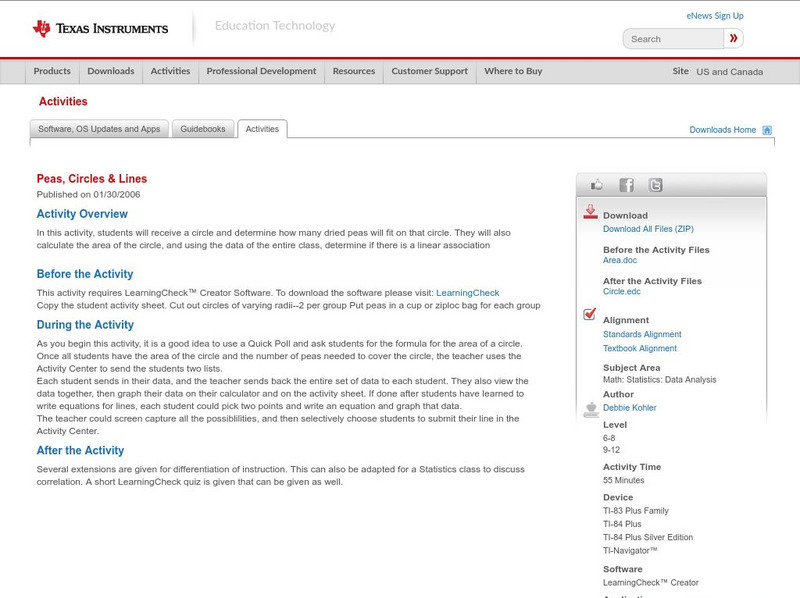The image size is (800, 598).
Task: Share the activity on Facebook
Action: 627,185
